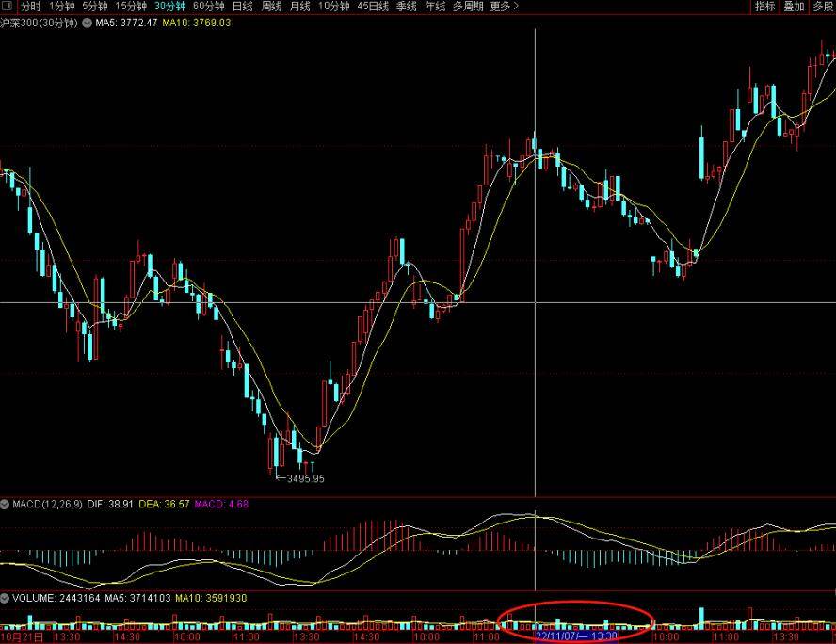Click the panel layout icon at top-left
Image resolution: width=836 pixels, height=644 pixels.
click(8, 7)
